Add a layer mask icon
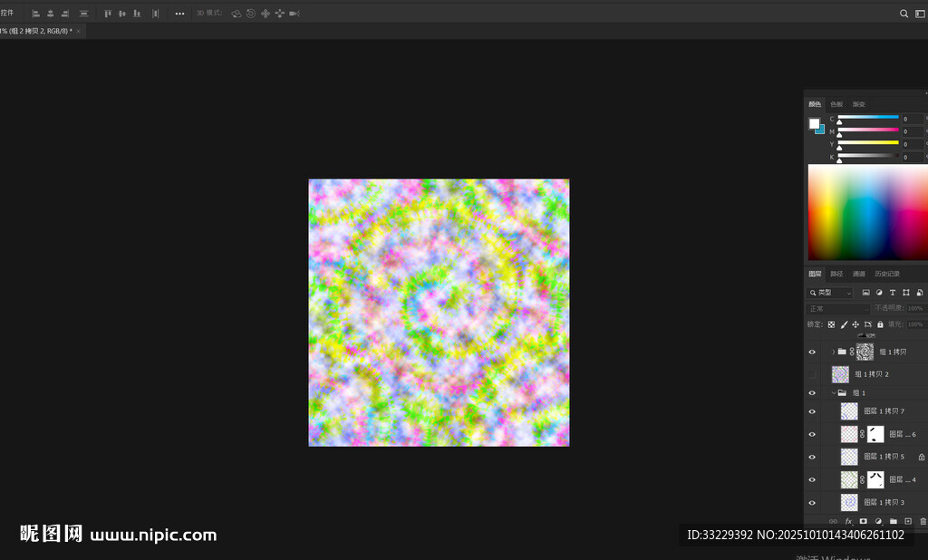Viewport: 928px width, 560px height. pyautogui.click(x=864, y=522)
